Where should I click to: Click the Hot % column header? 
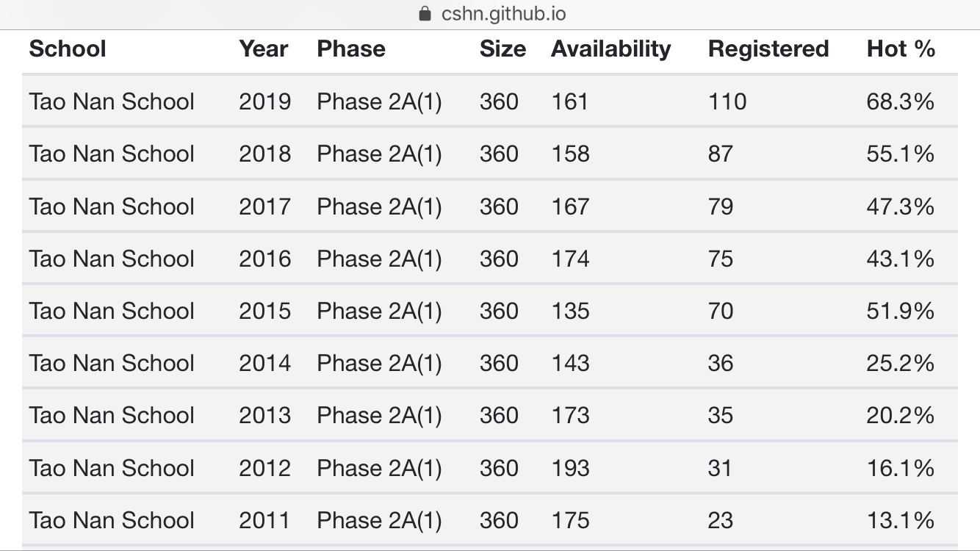(901, 49)
